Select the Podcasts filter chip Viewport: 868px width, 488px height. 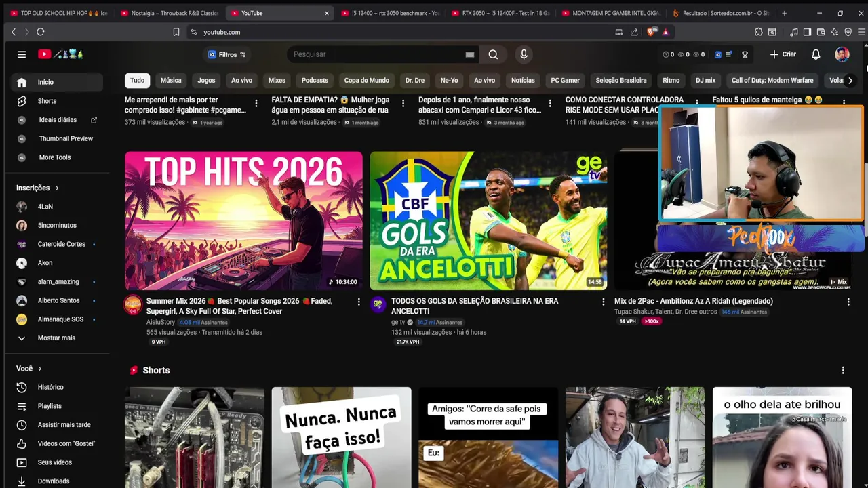(315, 80)
